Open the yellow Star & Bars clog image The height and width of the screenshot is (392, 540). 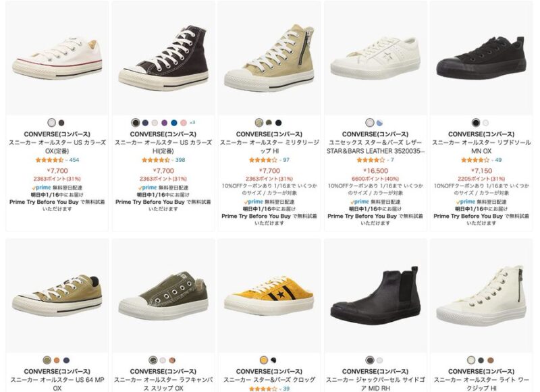[x=269, y=295]
